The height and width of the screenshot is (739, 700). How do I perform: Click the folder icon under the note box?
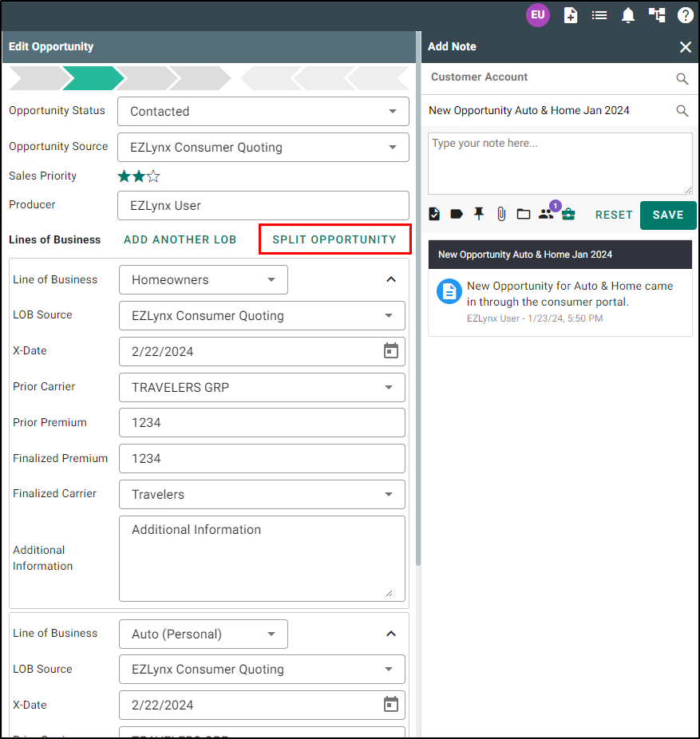click(x=524, y=215)
